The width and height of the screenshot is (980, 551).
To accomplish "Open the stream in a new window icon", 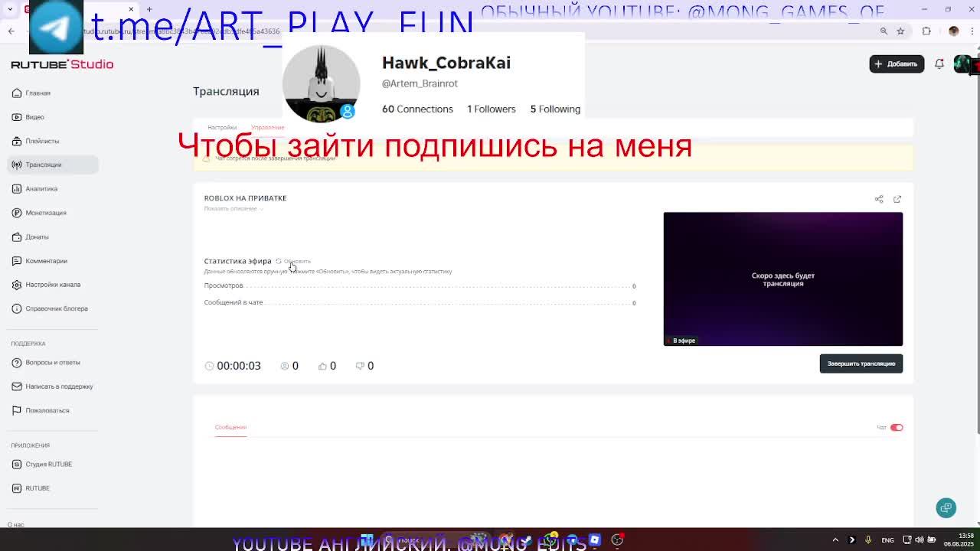I will tap(897, 199).
